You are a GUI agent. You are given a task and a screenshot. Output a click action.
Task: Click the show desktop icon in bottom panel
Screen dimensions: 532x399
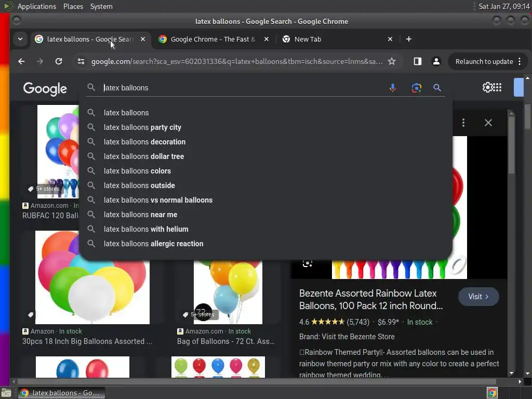point(6,393)
